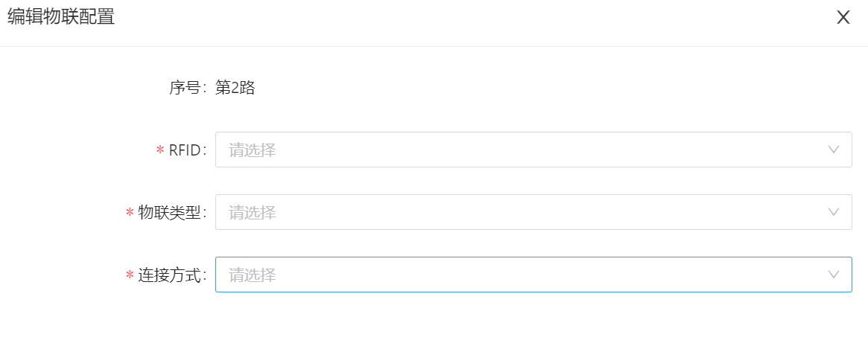
Task: Click the 物联类型 field label
Action: (x=170, y=213)
